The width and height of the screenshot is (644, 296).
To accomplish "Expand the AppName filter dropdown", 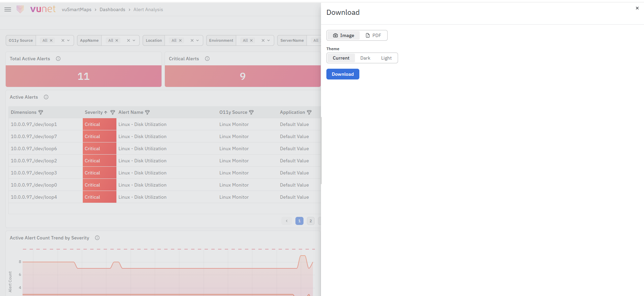I will pos(134,40).
